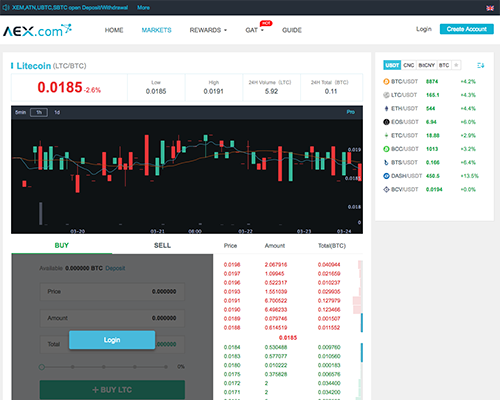Open the UK flag language selector
This screenshot has height=400, width=500.
pos(490,8)
